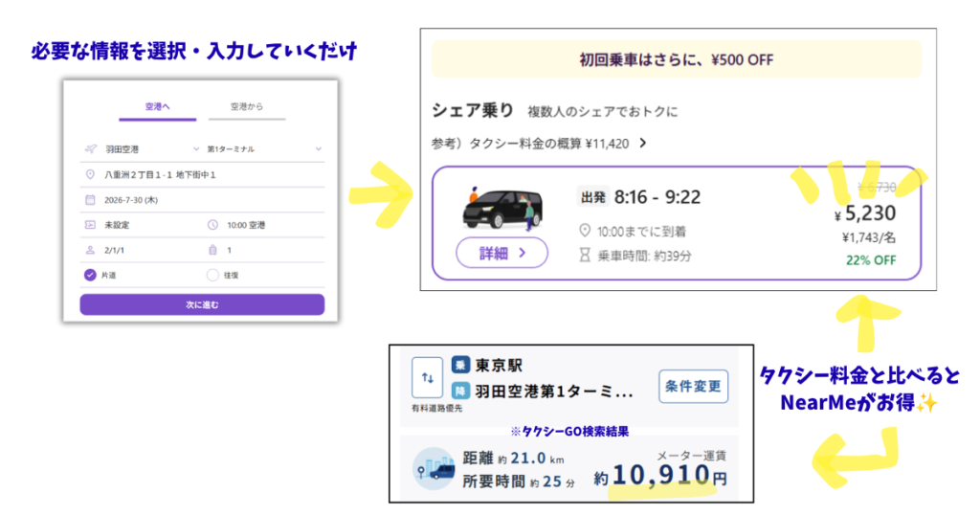Select the 約10,910円 meter fare
Screen dimensions: 980x515
coord(660,476)
